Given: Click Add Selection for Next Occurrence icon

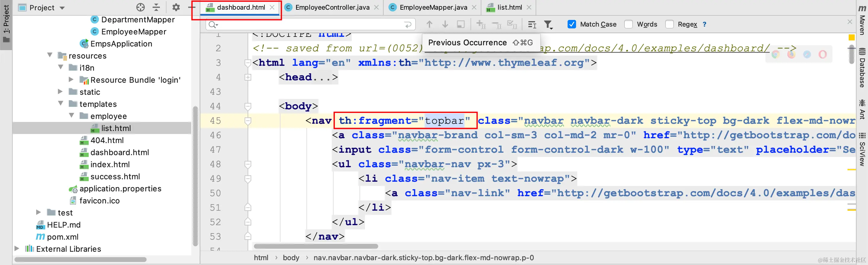Looking at the screenshot, I should [481, 25].
